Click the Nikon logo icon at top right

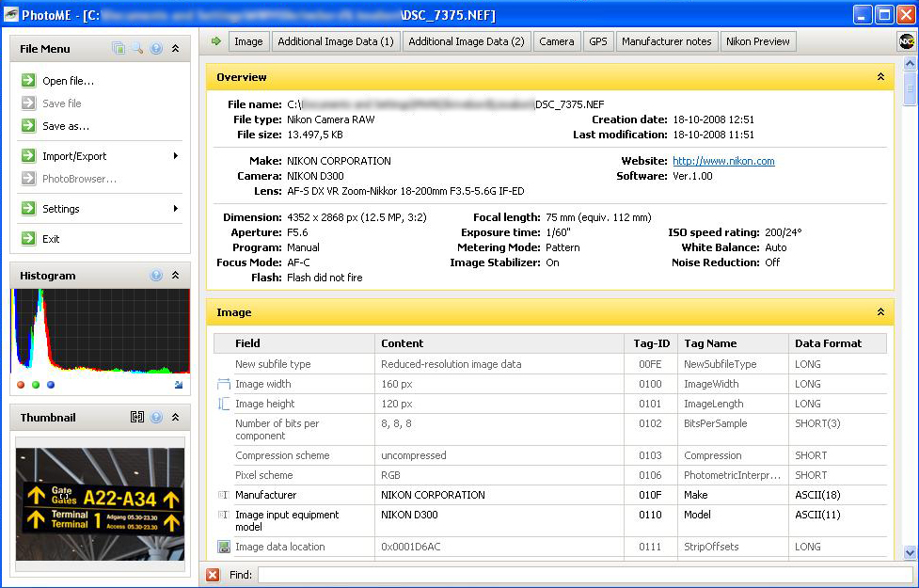tap(906, 41)
